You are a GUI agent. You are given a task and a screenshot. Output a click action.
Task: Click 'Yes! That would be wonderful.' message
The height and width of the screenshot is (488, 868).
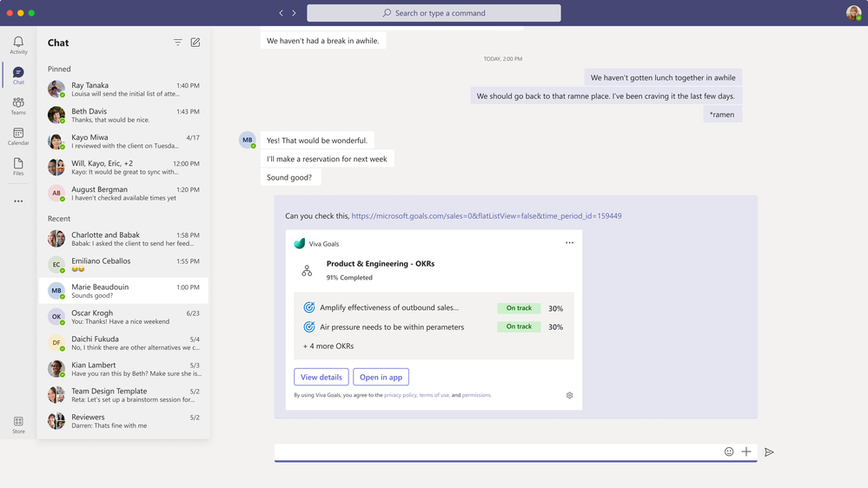tap(317, 140)
